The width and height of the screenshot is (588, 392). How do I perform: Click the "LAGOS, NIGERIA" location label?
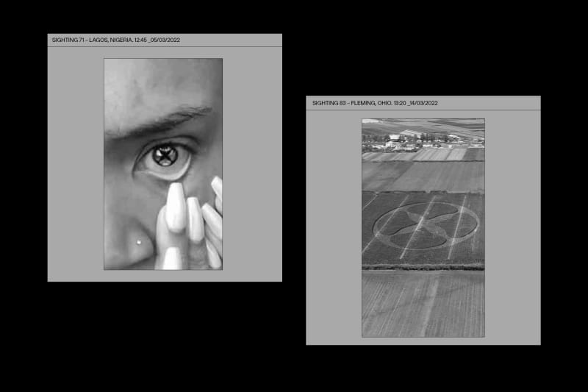[x=110, y=40]
